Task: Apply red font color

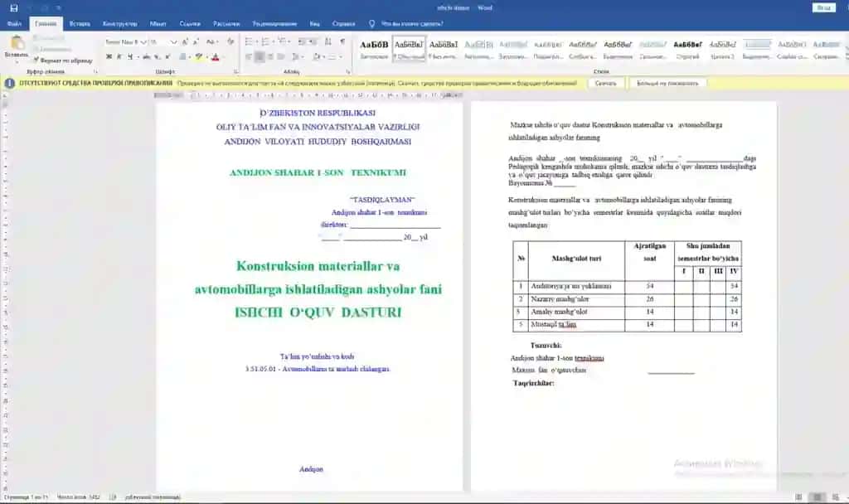Action: 215,56
